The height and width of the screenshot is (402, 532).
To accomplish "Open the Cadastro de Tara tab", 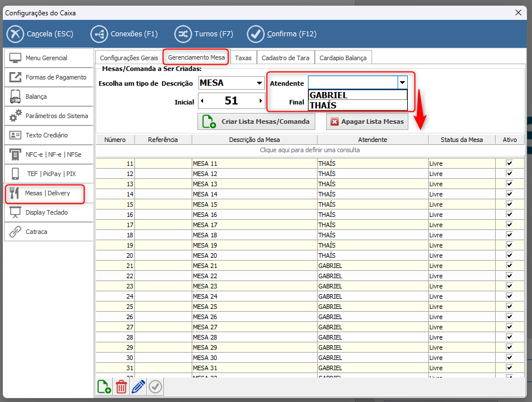I will pos(285,58).
